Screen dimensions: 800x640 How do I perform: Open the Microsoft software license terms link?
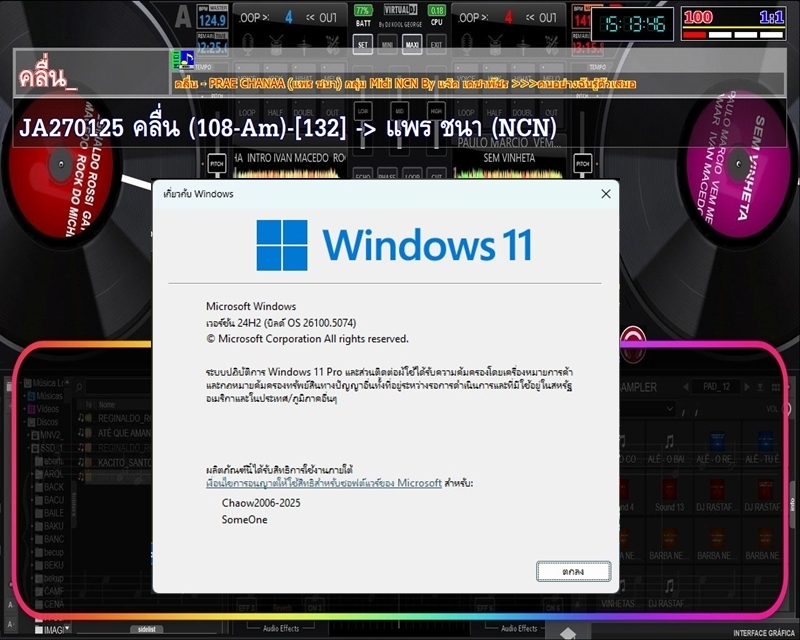click(x=323, y=483)
